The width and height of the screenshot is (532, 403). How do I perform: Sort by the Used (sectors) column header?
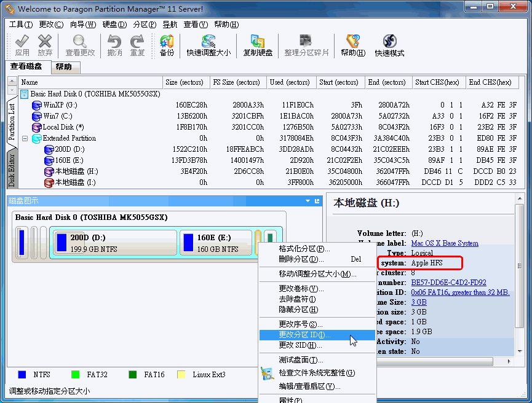292,82
